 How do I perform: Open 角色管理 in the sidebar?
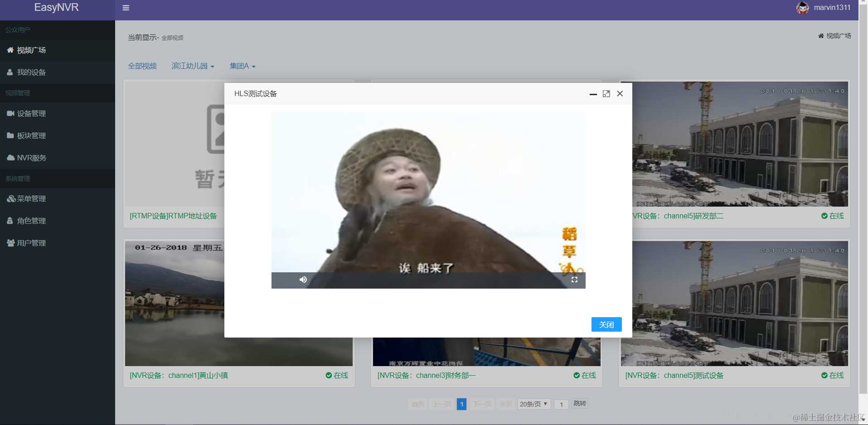tap(58, 221)
